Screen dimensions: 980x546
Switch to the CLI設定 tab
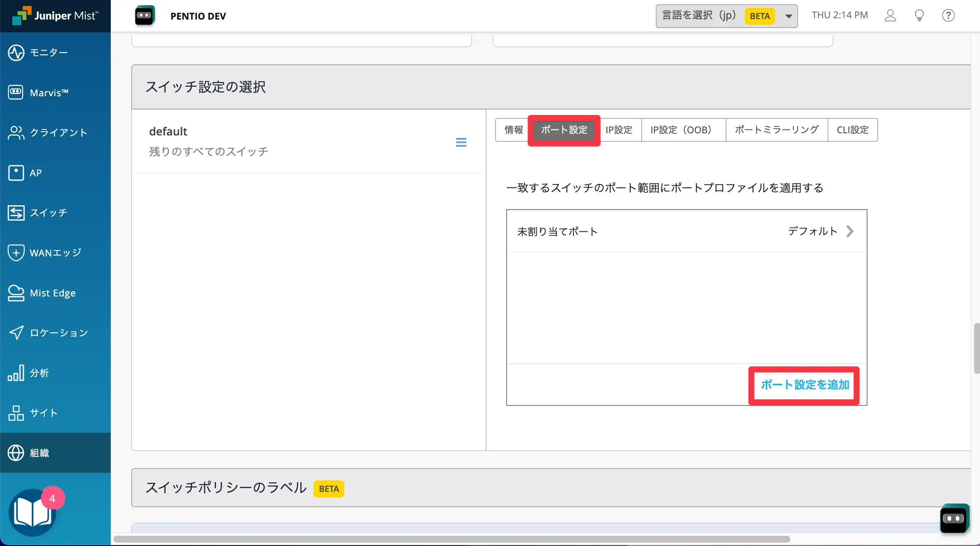[852, 130]
